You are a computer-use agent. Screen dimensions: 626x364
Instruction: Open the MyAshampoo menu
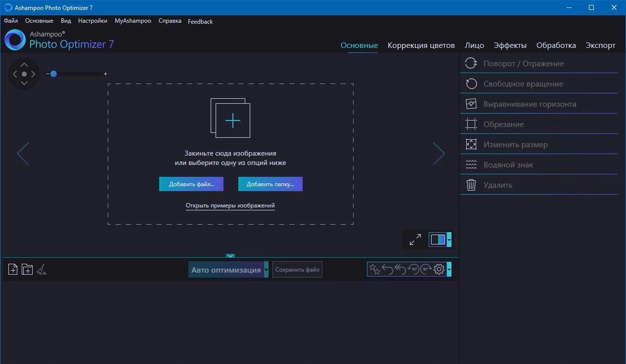pyautogui.click(x=133, y=21)
